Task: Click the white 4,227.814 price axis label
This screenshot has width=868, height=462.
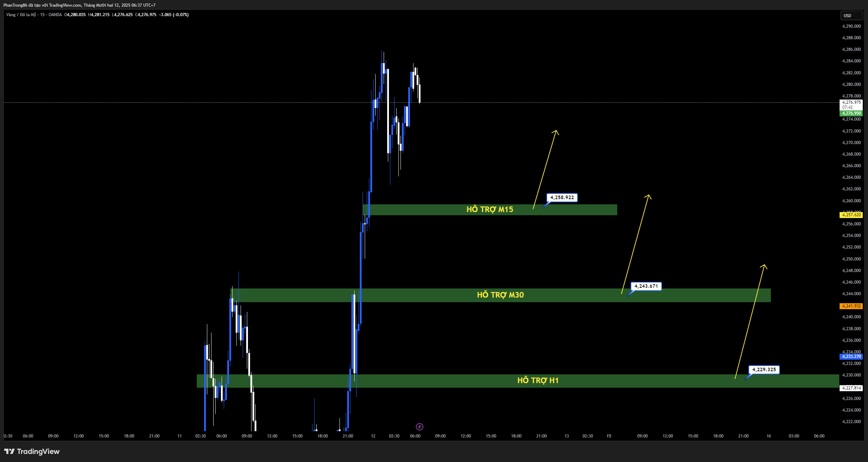Action: click(x=852, y=388)
